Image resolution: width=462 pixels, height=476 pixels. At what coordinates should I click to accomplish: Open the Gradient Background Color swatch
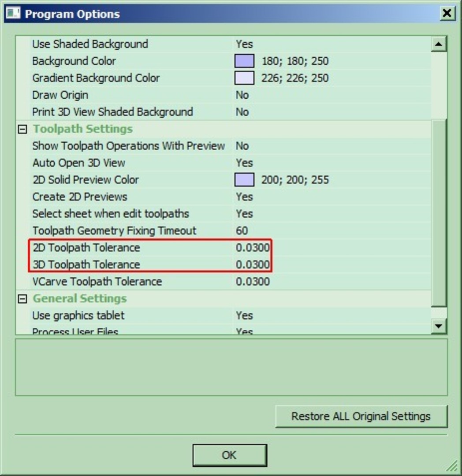tap(244, 78)
